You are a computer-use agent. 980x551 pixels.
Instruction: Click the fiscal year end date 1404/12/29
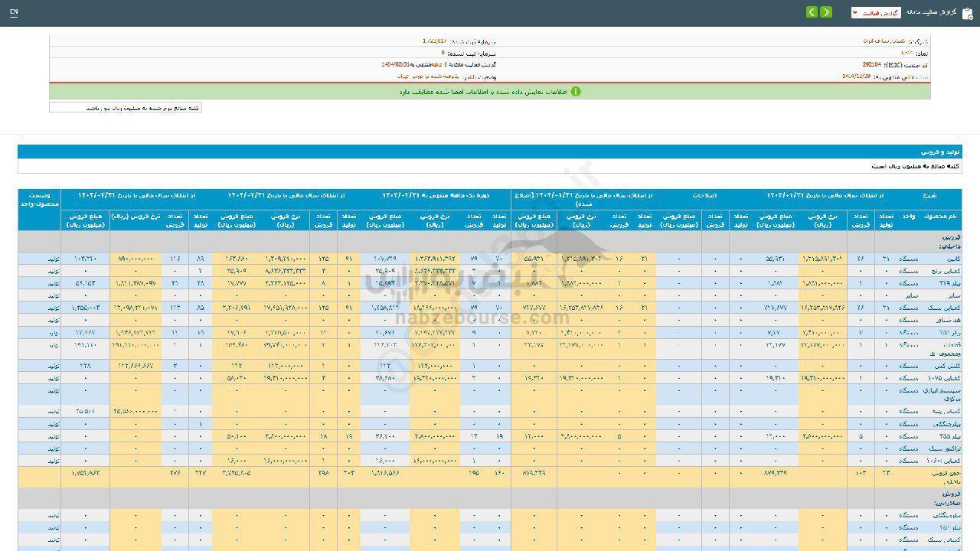coord(857,77)
